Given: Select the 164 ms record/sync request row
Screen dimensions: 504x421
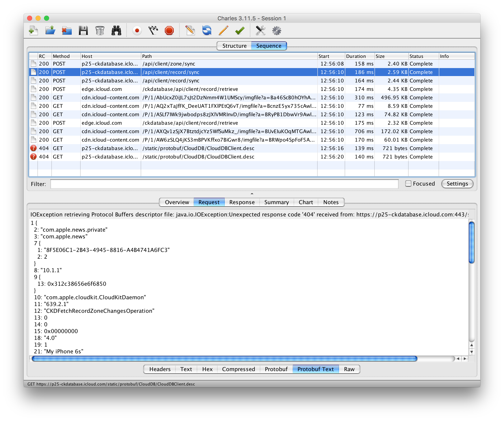Looking at the screenshot, I should [x=252, y=81].
